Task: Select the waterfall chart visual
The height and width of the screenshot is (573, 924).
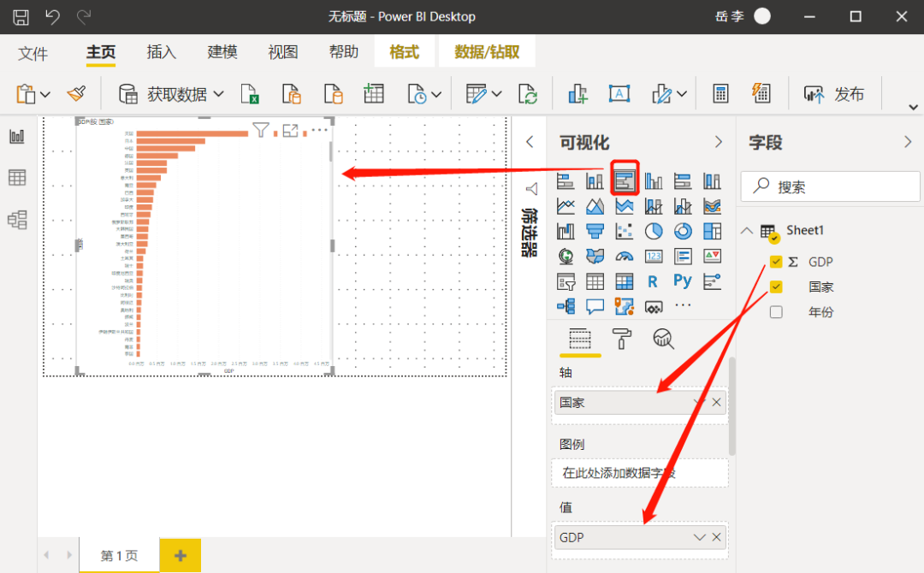Action: coord(566,231)
